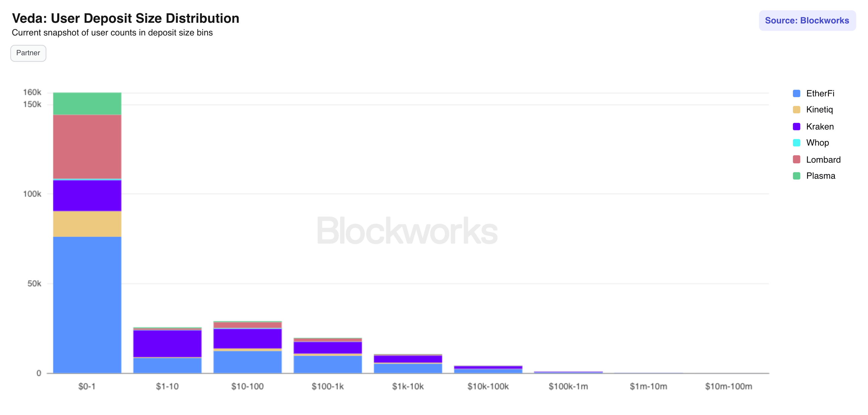Click the $10-100 axis label
The width and height of the screenshot is (868, 415).
(248, 386)
